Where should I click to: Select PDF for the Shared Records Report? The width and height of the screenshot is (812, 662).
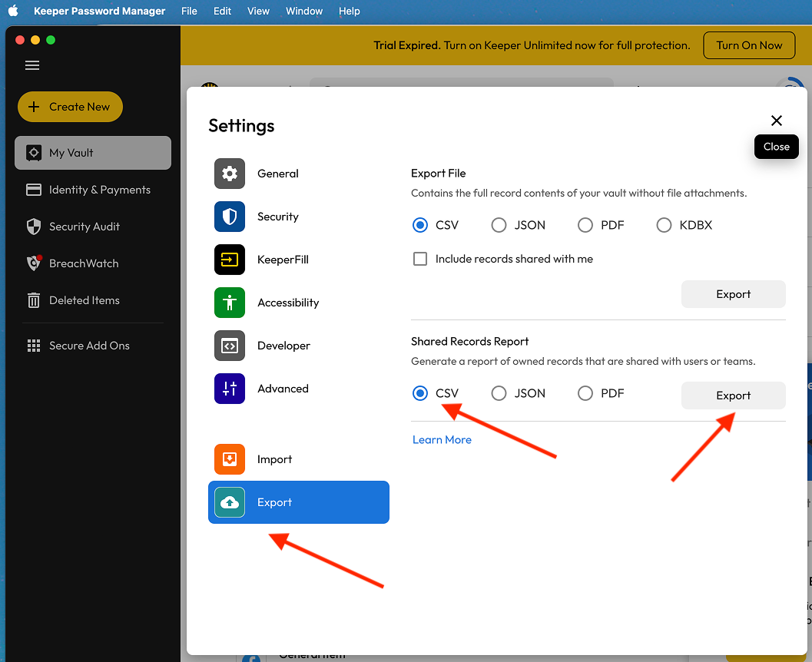pyautogui.click(x=585, y=392)
